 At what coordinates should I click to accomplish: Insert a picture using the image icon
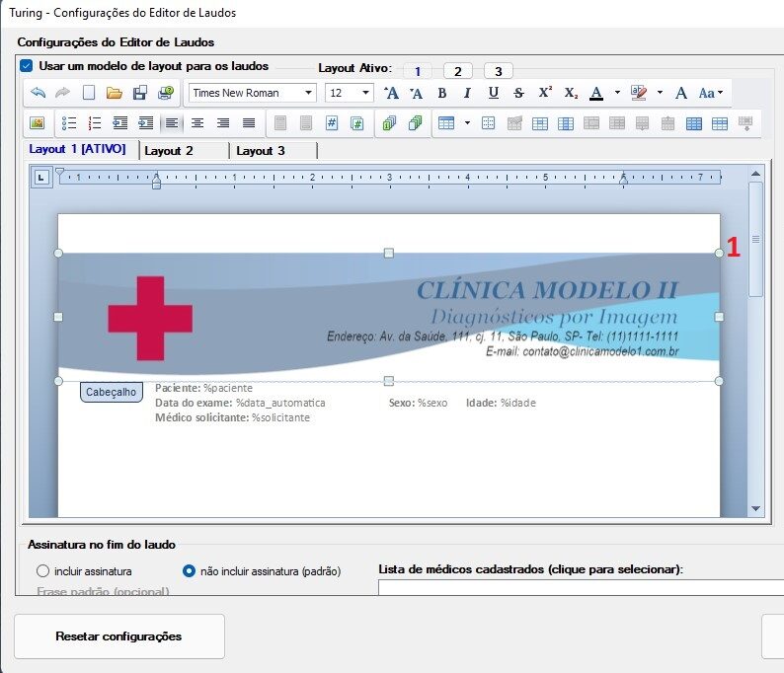pyautogui.click(x=38, y=123)
